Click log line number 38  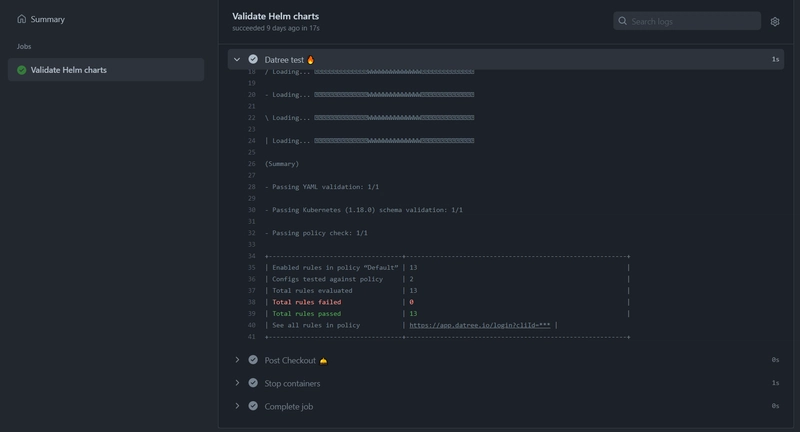252,302
